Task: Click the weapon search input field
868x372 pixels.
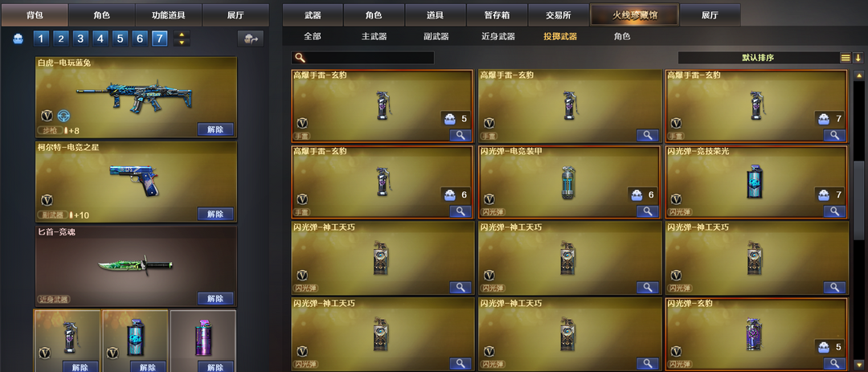Action: (362, 58)
